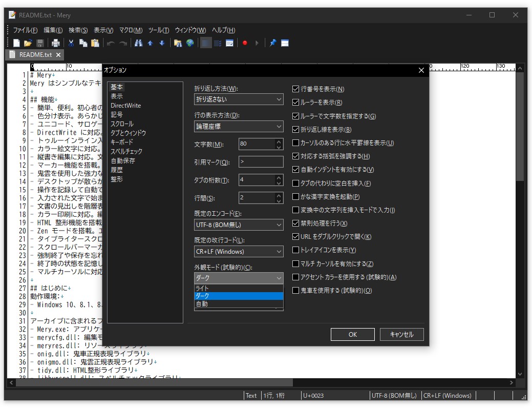Click the Print toolbar icon

(56, 43)
